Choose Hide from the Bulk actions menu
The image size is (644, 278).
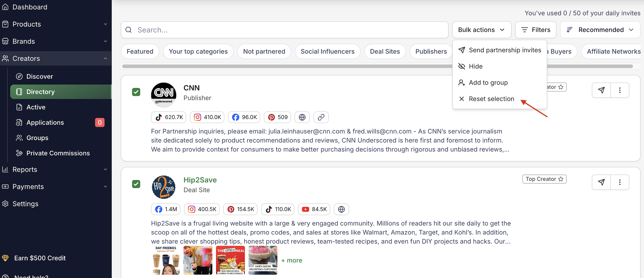tap(475, 66)
